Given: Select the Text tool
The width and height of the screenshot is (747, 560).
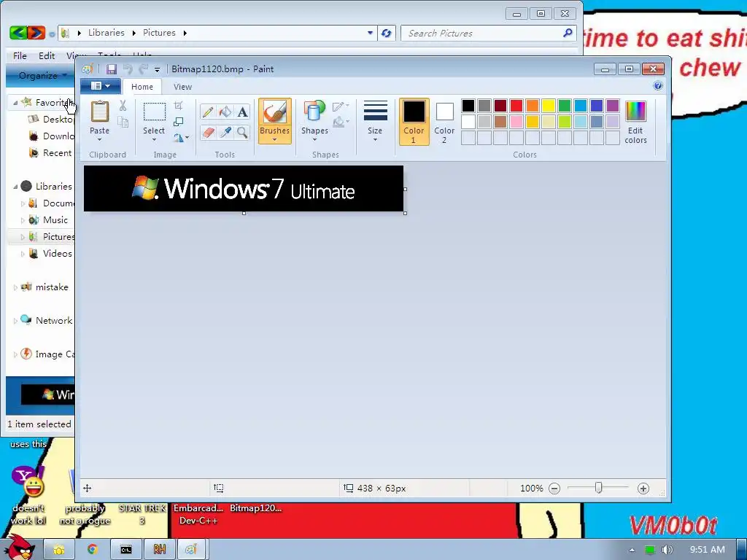Looking at the screenshot, I should click(x=242, y=112).
